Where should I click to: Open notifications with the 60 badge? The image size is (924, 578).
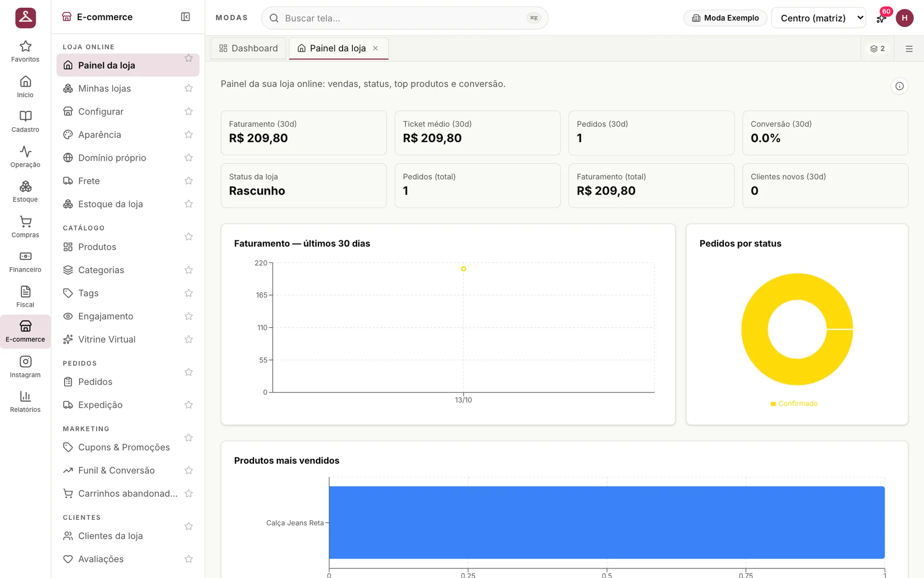882,18
